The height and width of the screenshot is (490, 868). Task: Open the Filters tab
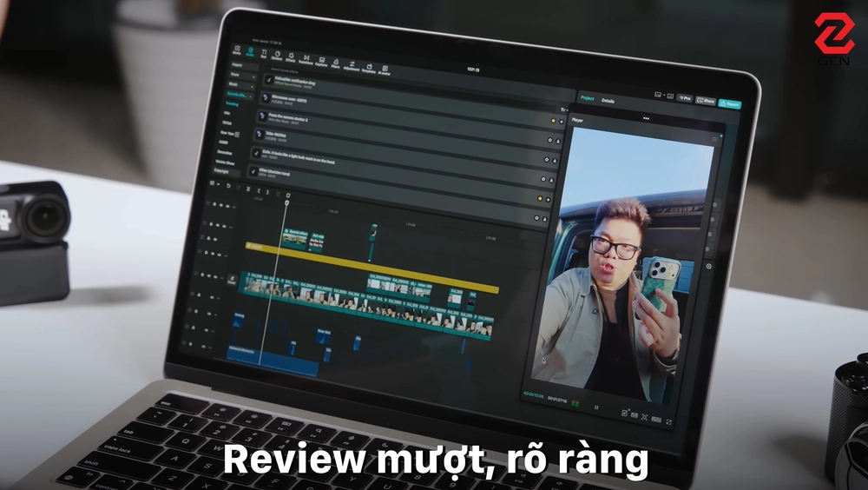tap(335, 64)
